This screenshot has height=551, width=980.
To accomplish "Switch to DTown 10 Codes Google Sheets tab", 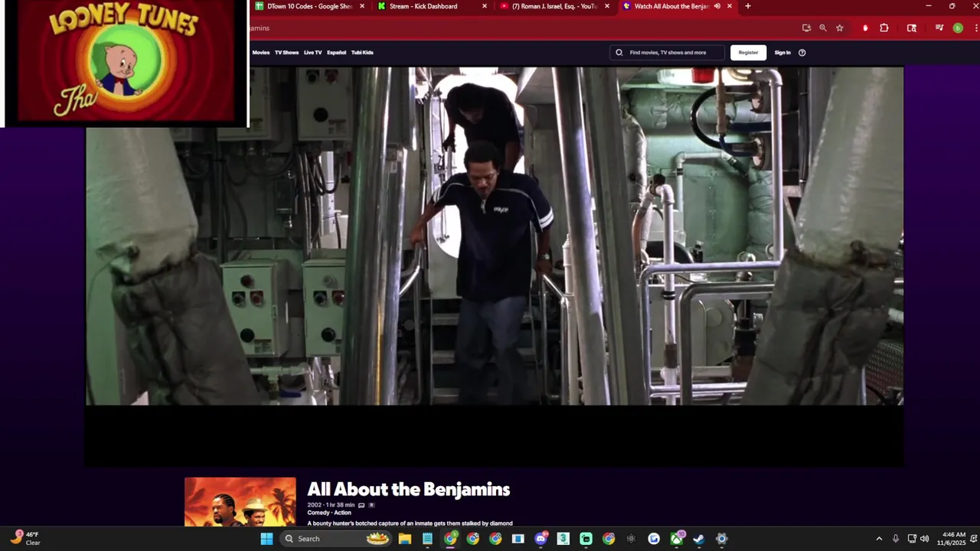I will [309, 6].
